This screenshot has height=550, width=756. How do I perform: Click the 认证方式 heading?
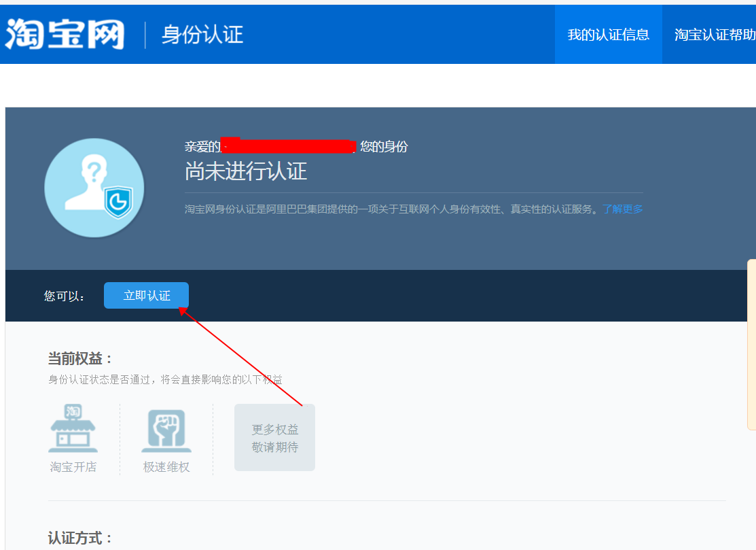pyautogui.click(x=80, y=538)
